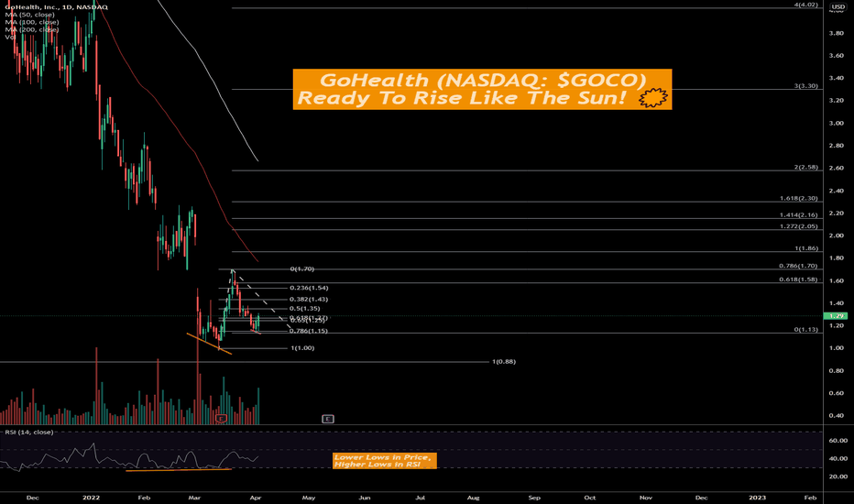Click the 1.272(2.05) Fibonacci extension label
Screen dimensions: 854x504
pos(798,226)
